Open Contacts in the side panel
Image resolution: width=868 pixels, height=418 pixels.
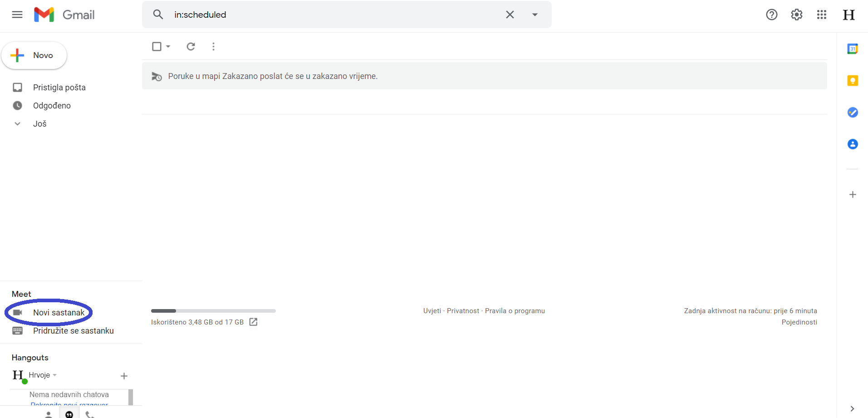[x=853, y=144]
